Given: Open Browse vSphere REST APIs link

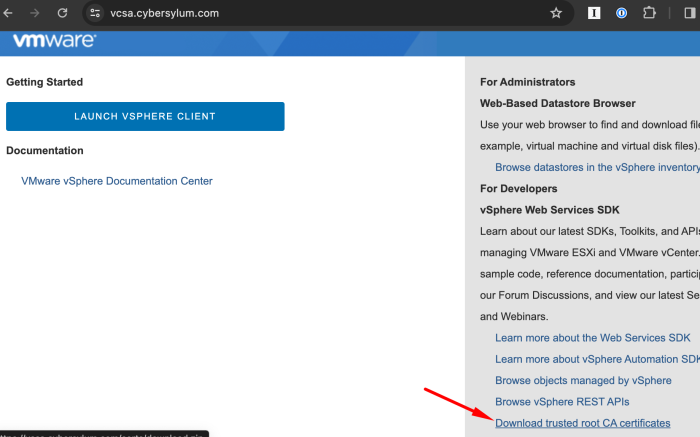Looking at the screenshot, I should 562,402.
